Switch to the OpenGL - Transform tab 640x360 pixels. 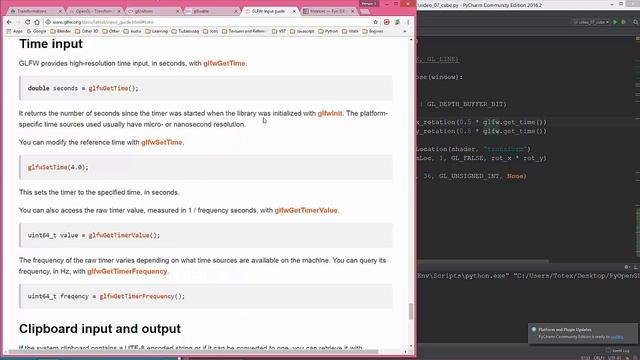coord(94,11)
